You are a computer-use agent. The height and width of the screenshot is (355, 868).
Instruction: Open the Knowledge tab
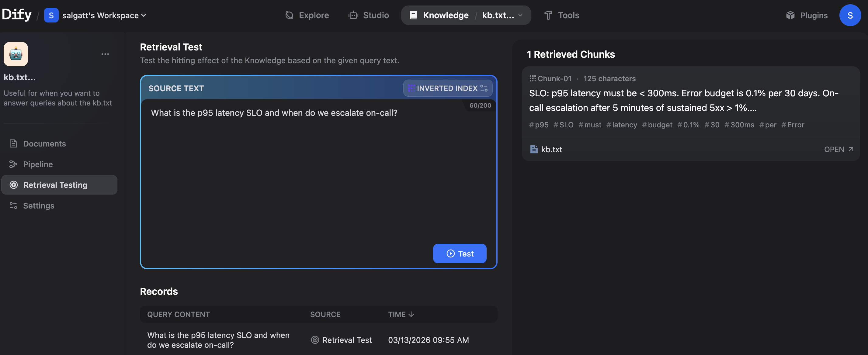point(439,16)
